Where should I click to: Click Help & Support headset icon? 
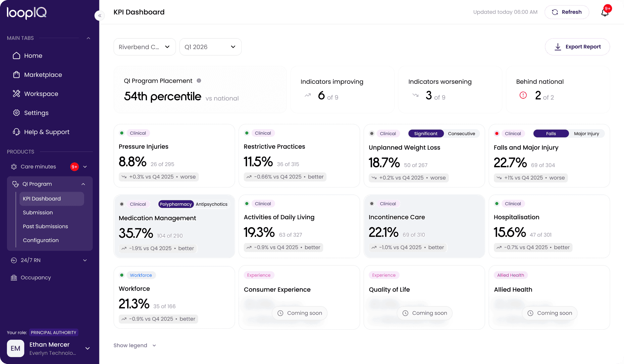17,132
